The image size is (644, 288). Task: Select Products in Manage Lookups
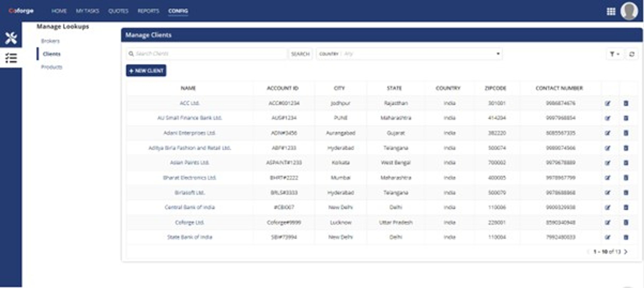[x=51, y=67]
